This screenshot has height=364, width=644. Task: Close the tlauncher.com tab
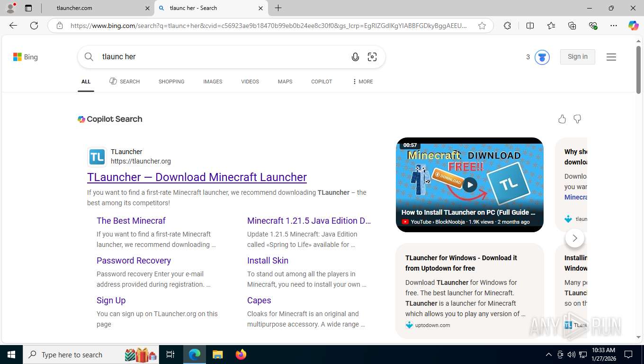pos(147,8)
